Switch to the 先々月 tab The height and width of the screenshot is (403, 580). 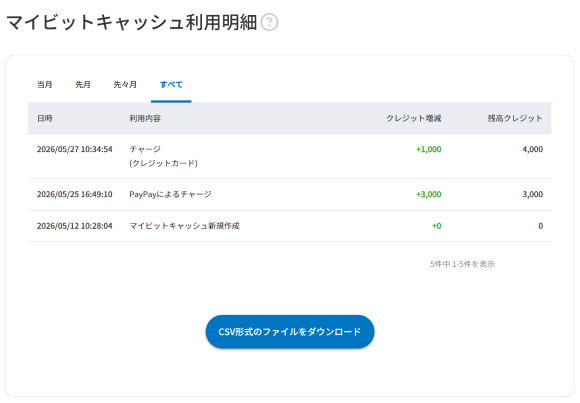[125, 84]
